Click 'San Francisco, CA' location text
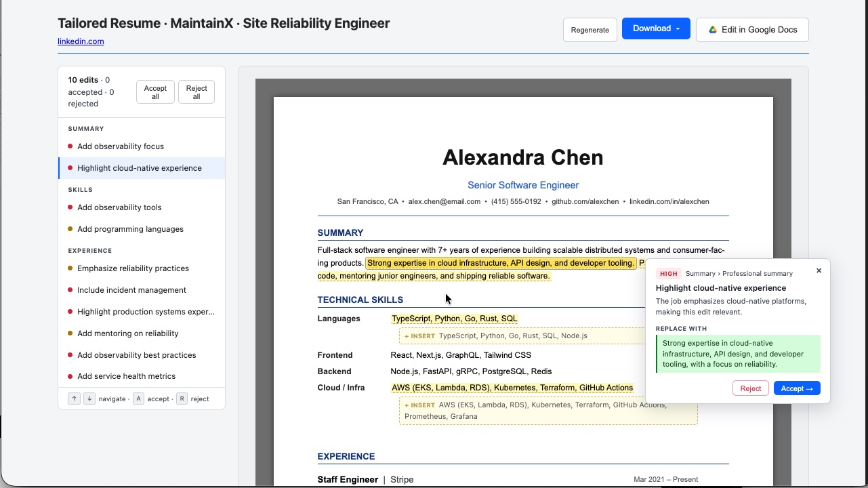Viewport: 868px width, 488px height. coord(368,201)
